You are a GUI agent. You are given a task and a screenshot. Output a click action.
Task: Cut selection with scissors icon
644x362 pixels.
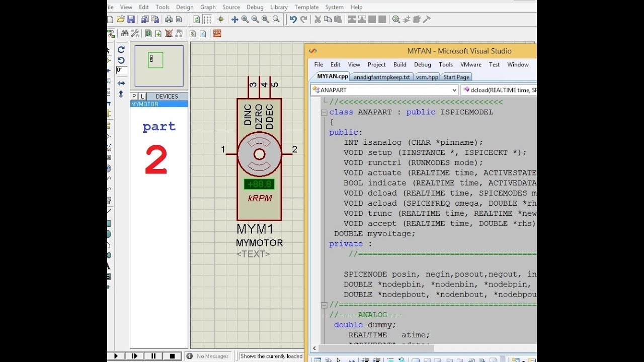(317, 20)
